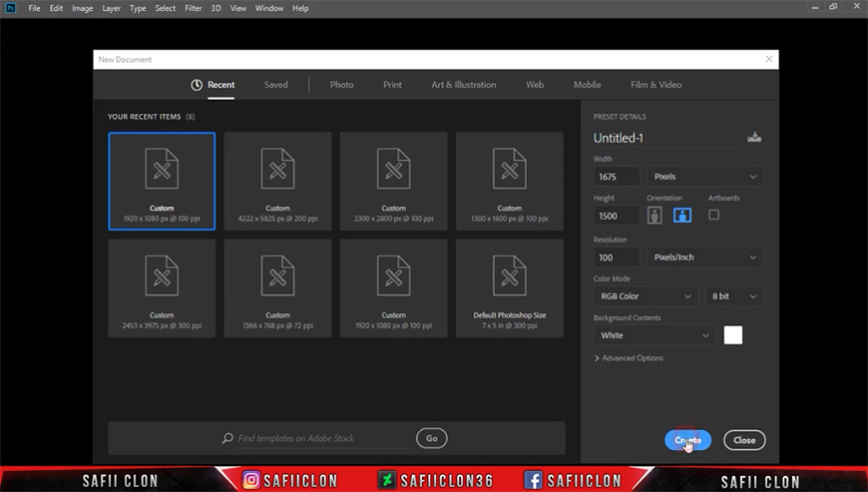This screenshot has width=868, height=492.
Task: Click the clock icon in Recent tab
Action: point(197,85)
